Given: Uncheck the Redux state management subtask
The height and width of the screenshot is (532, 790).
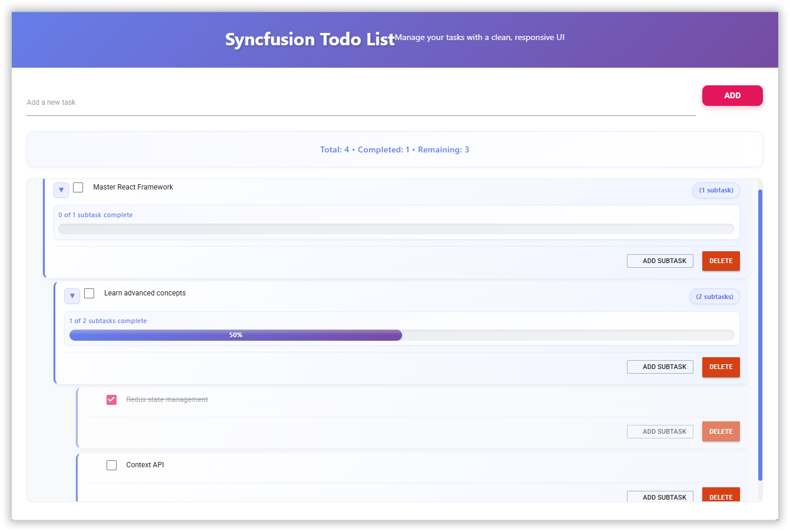Looking at the screenshot, I should pyautogui.click(x=111, y=400).
